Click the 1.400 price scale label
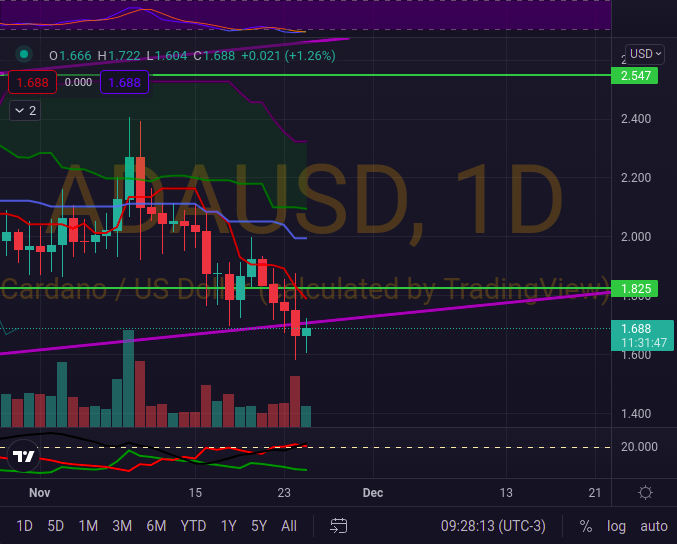 (636, 414)
